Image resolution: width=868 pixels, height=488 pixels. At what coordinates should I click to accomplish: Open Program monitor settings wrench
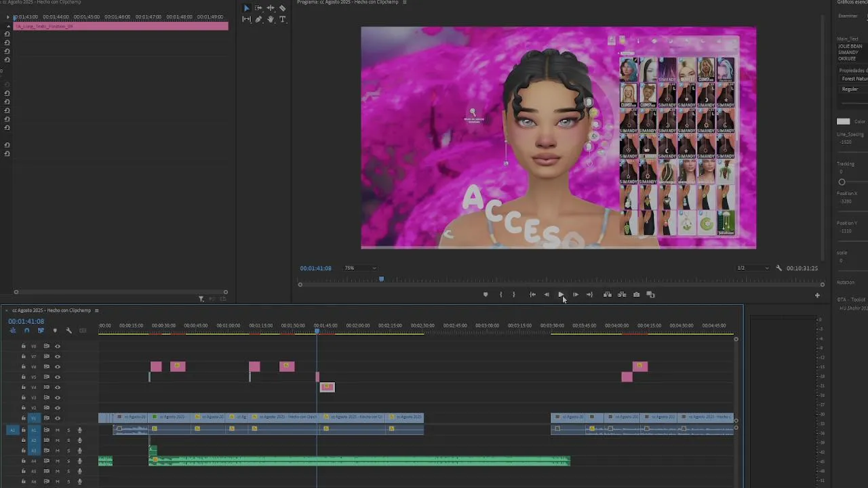click(778, 268)
